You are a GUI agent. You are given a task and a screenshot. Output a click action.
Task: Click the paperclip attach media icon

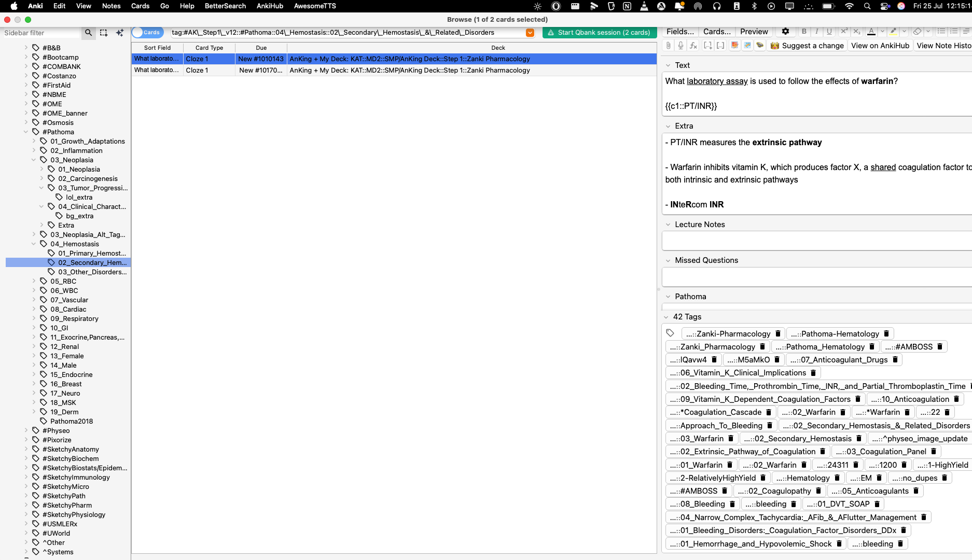click(x=668, y=46)
